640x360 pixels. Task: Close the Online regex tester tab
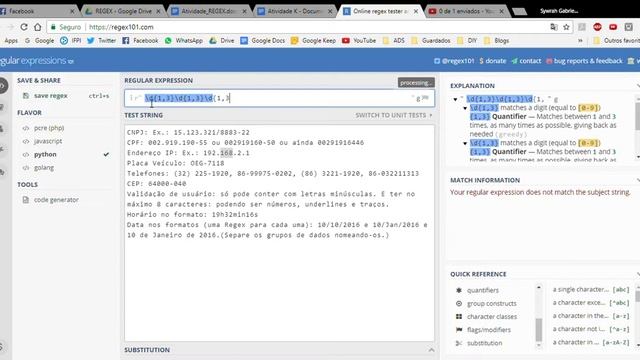(416, 11)
